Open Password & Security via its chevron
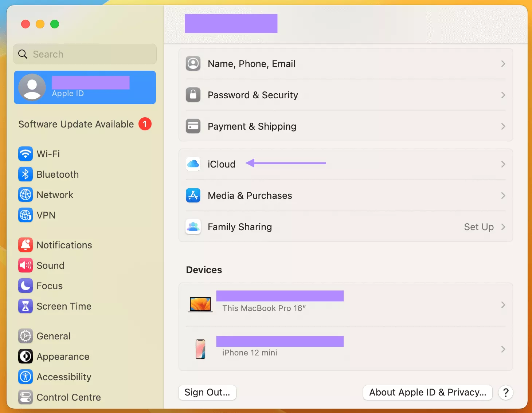 [x=504, y=95]
